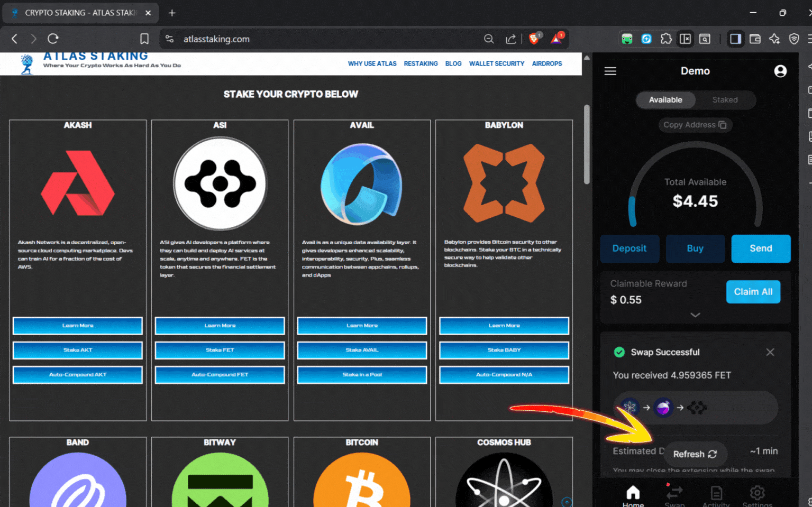Screen dimensions: 812x507
Task: Open the browser extensions puzzle icon
Action: point(666,39)
